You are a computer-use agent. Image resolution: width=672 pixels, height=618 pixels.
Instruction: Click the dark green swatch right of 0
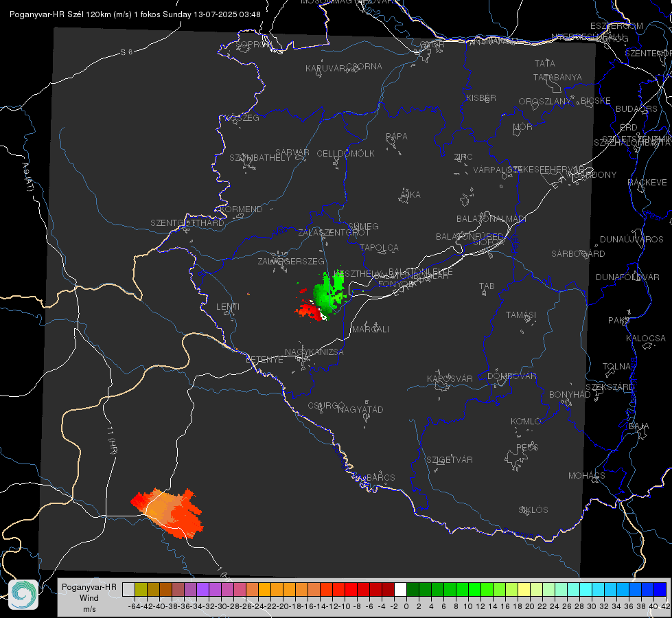413,589
